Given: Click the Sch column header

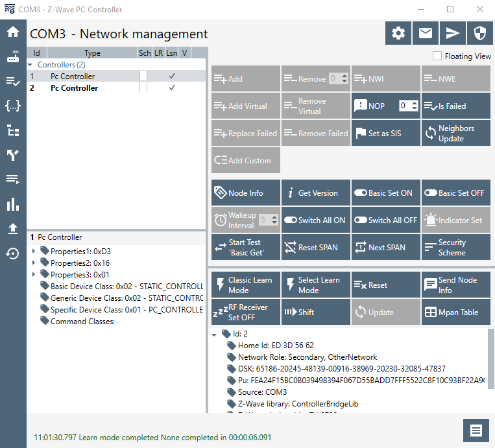Looking at the screenshot, I should pyautogui.click(x=145, y=53).
